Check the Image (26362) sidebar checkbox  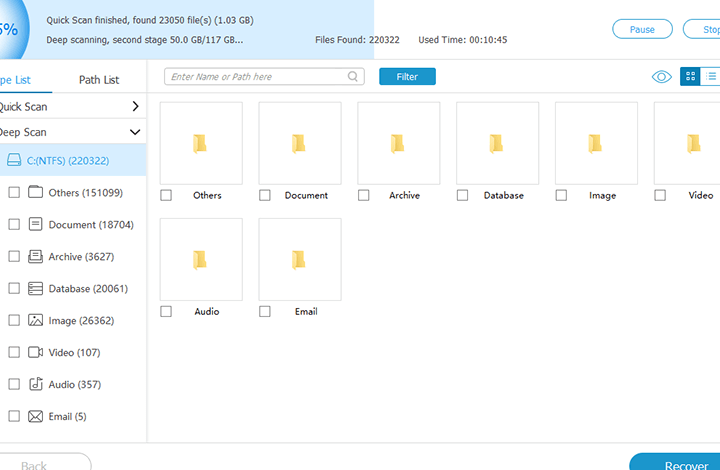point(14,320)
